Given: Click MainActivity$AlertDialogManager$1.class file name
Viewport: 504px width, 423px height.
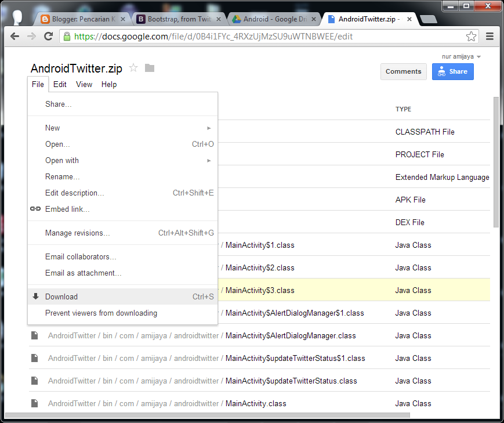Looking at the screenshot, I should (x=295, y=313).
